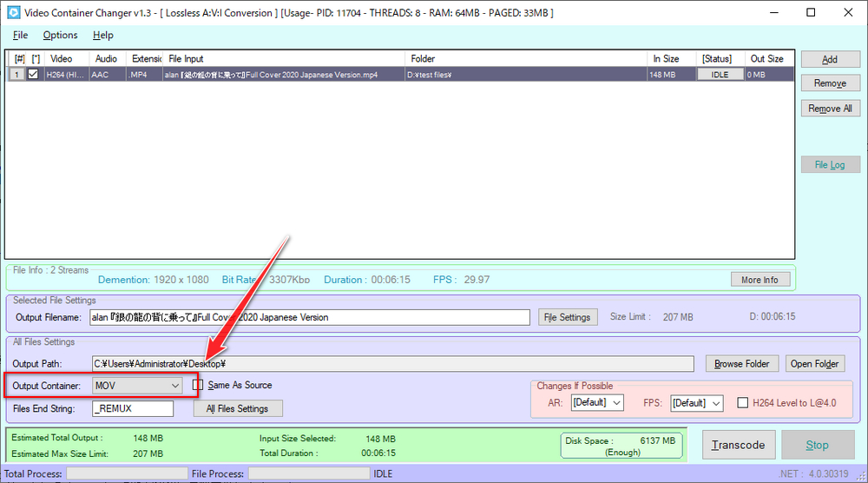Image resolution: width=868 pixels, height=483 pixels.
Task: Click the File Settings button
Action: 568,317
